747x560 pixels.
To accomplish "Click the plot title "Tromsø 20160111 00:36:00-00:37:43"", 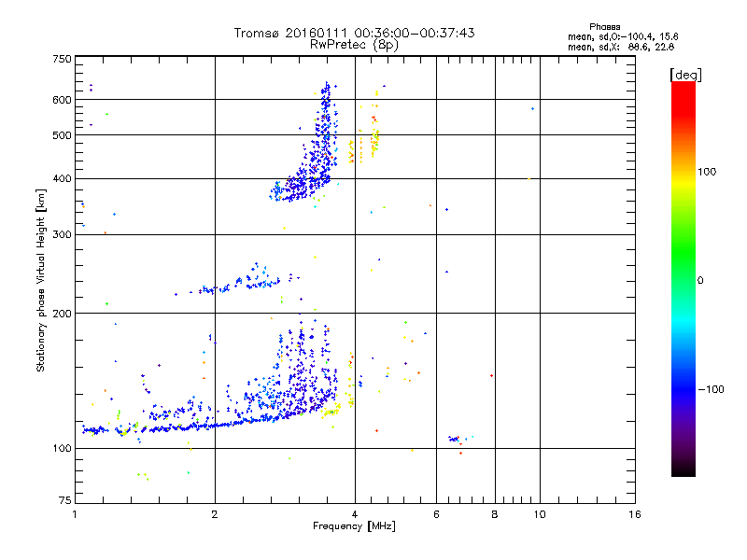I will click(355, 33).
